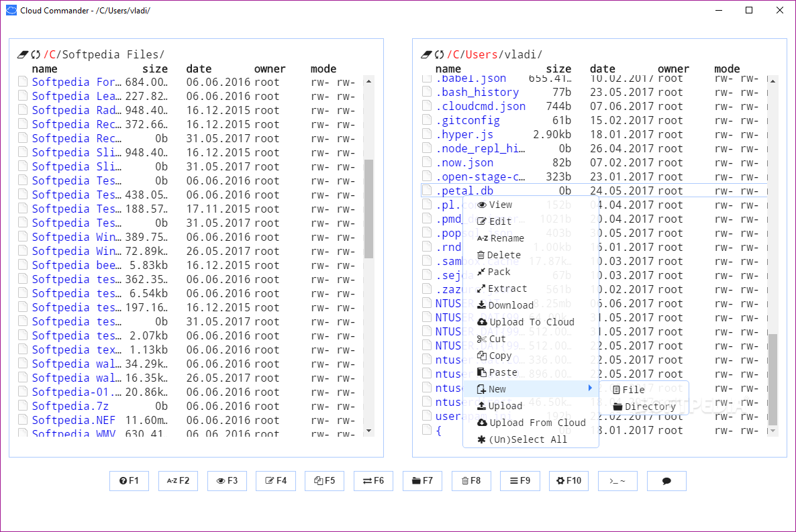
Task: Click left panel scrollbar up arrow
Action: pyautogui.click(x=369, y=81)
